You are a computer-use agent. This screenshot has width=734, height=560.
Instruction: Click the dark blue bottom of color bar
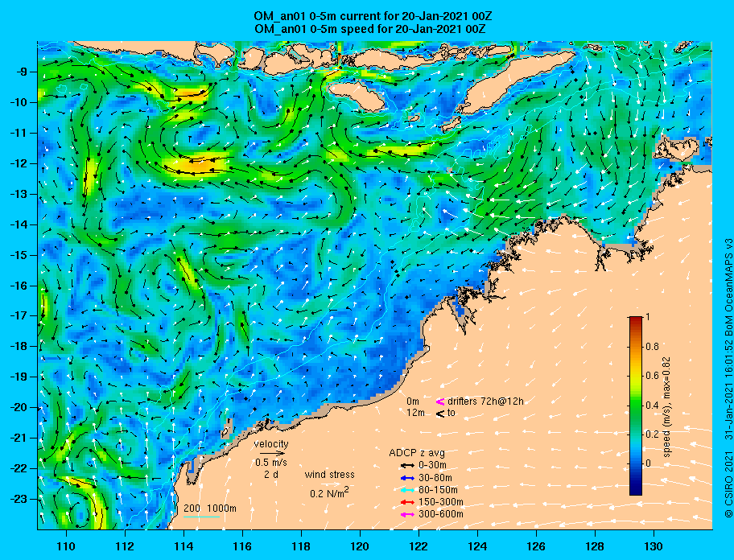coord(636,492)
